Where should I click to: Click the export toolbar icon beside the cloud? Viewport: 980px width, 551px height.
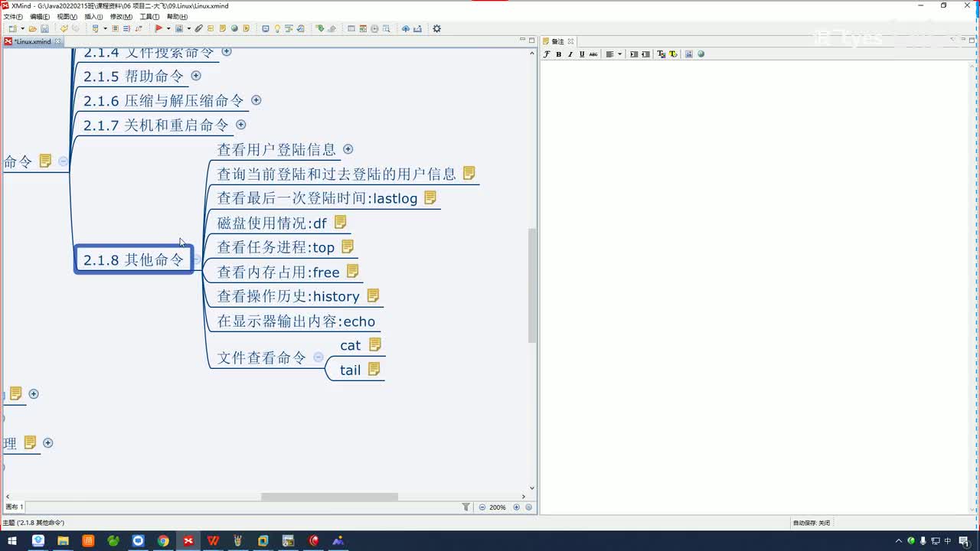coord(418,28)
